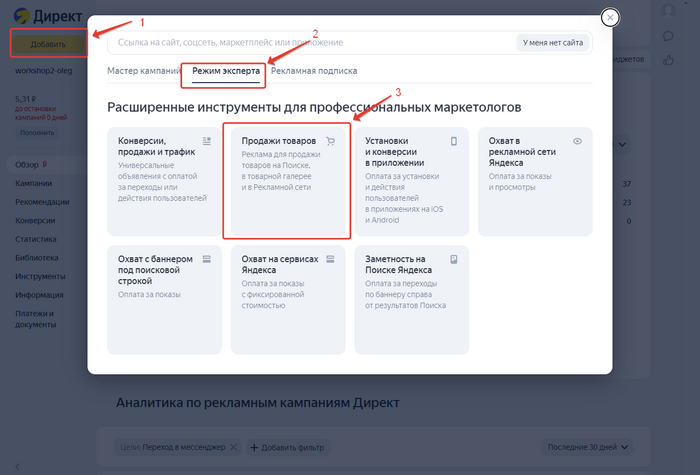Collapse the sidebar with the arrow icon

click(x=17, y=467)
